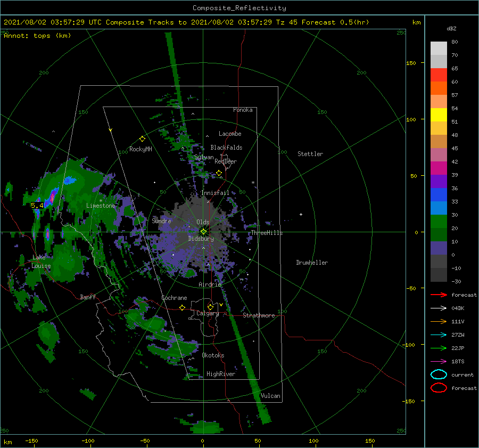Click the cyan 27ZW arrow icon

pyautogui.click(x=439, y=335)
